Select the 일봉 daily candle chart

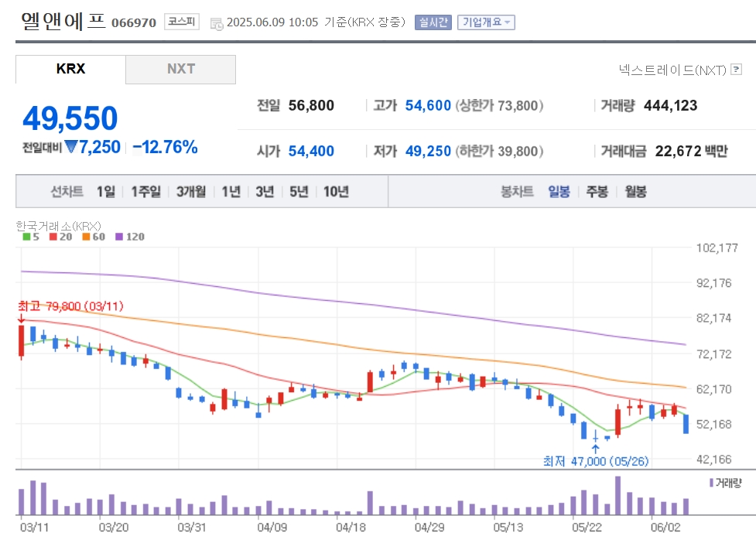[559, 192]
